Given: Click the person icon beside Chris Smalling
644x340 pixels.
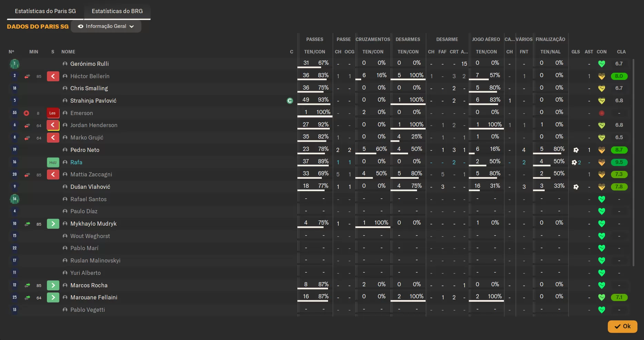Looking at the screenshot, I should point(65,88).
